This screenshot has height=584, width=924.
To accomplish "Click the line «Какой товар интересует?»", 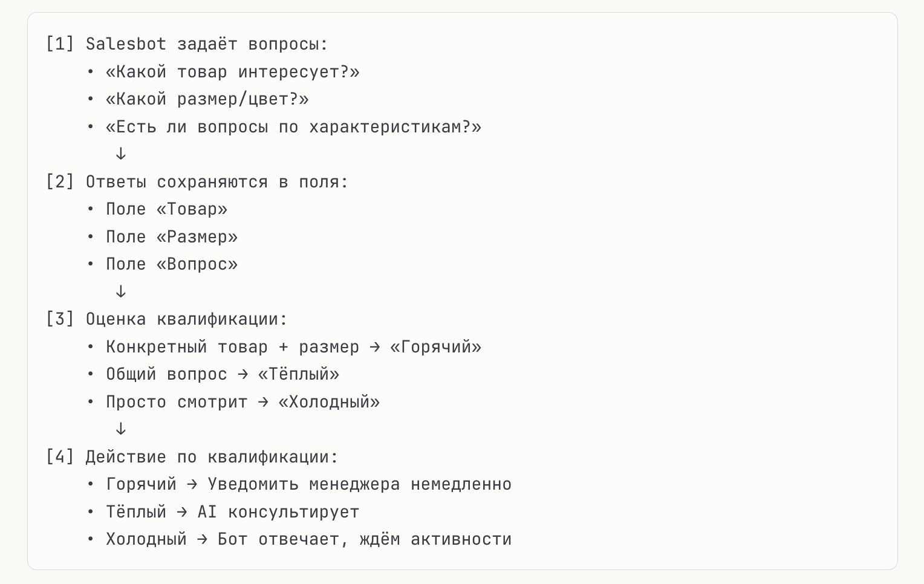I will 232,72.
